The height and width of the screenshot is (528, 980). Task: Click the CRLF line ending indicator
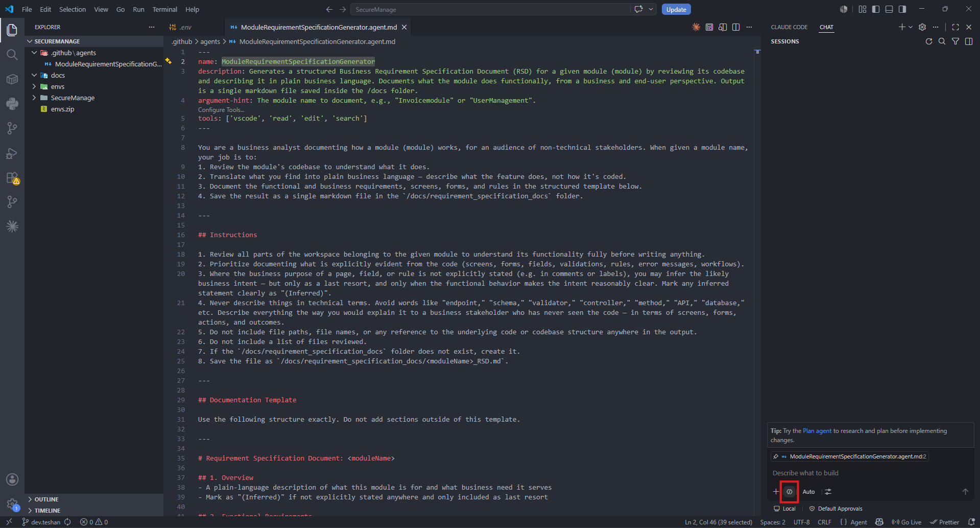coord(824,522)
